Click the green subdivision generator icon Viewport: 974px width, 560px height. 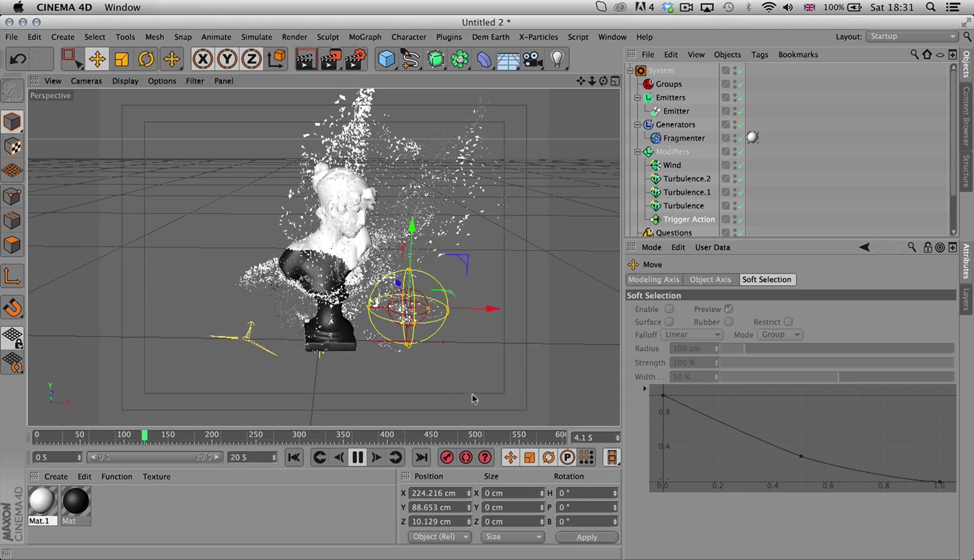pyautogui.click(x=435, y=59)
